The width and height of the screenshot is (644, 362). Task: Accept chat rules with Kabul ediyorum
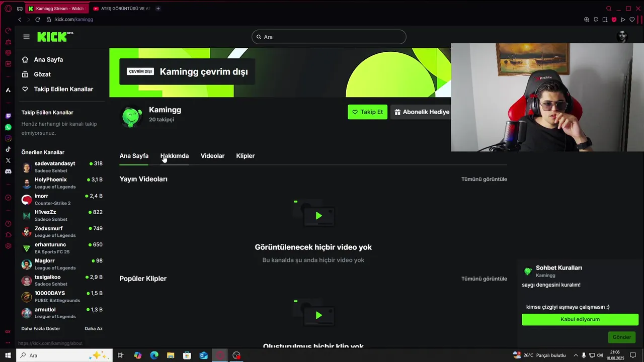coord(580,319)
